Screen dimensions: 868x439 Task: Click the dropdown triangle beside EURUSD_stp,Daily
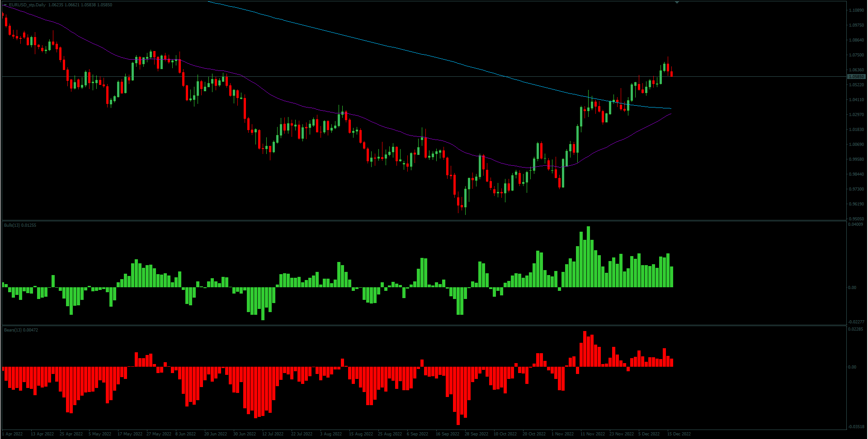pos(5,5)
